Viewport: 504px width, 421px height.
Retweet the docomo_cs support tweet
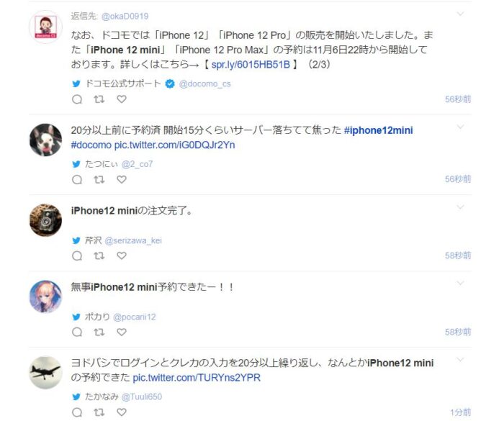99,99
